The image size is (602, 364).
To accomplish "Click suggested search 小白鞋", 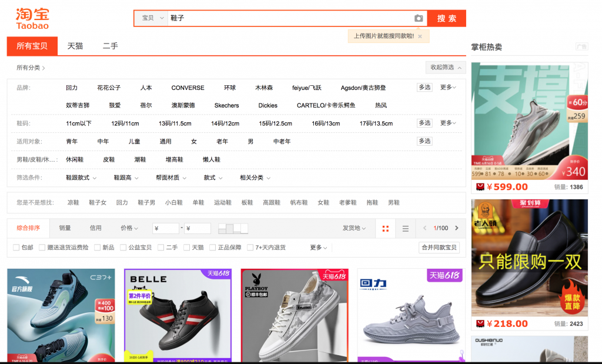I will coord(174,203).
